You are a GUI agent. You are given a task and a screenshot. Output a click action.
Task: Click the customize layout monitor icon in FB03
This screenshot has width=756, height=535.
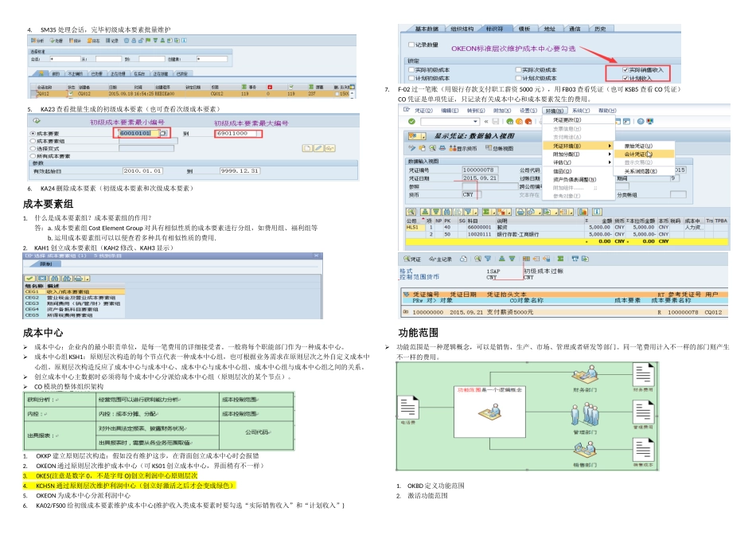click(650, 121)
